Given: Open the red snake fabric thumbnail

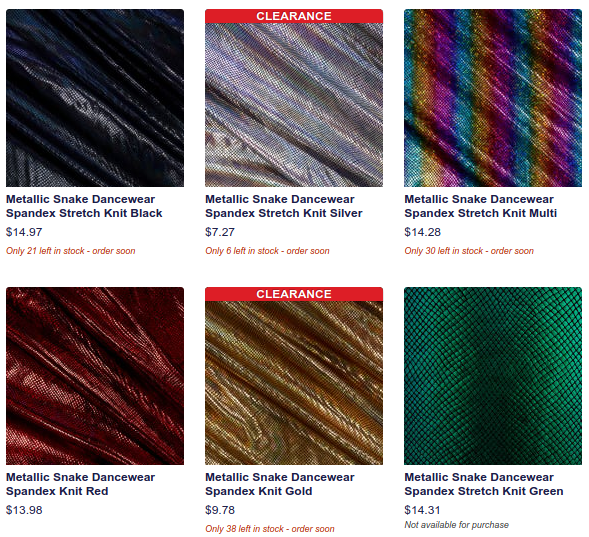Looking at the screenshot, I should pyautogui.click(x=95, y=376).
